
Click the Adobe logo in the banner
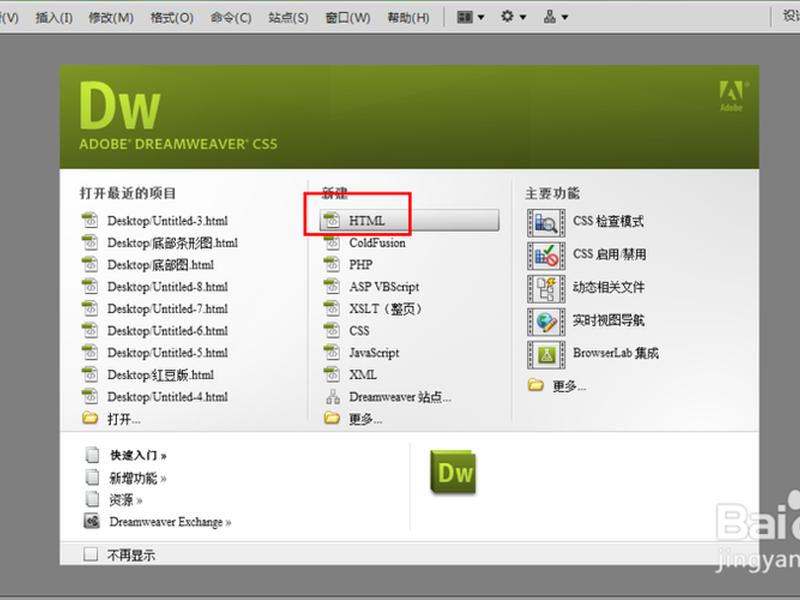733,95
